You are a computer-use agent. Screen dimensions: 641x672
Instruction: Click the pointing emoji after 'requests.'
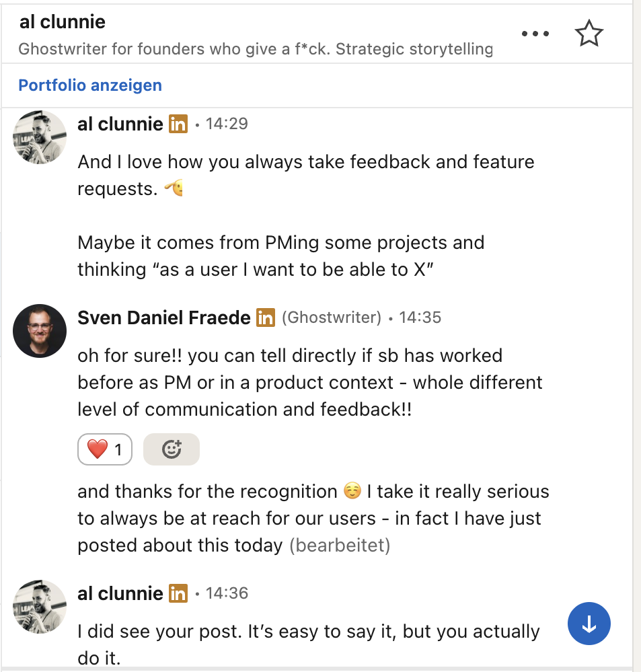pos(174,189)
